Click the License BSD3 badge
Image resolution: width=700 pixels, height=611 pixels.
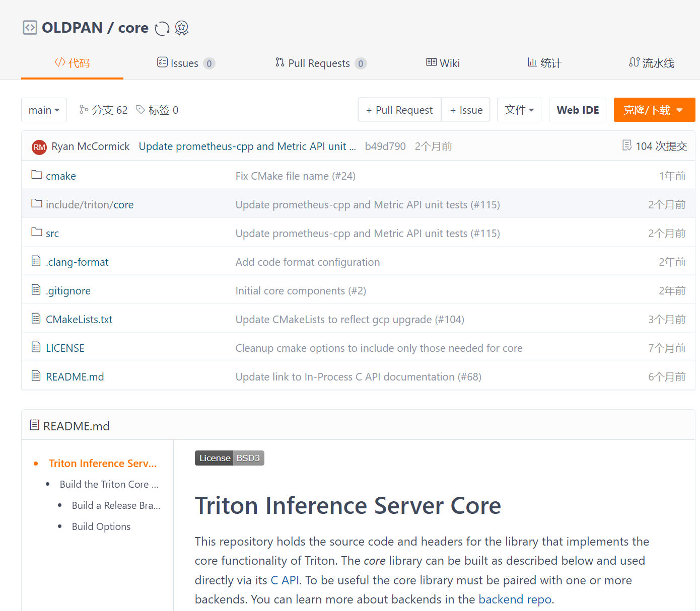tap(230, 458)
